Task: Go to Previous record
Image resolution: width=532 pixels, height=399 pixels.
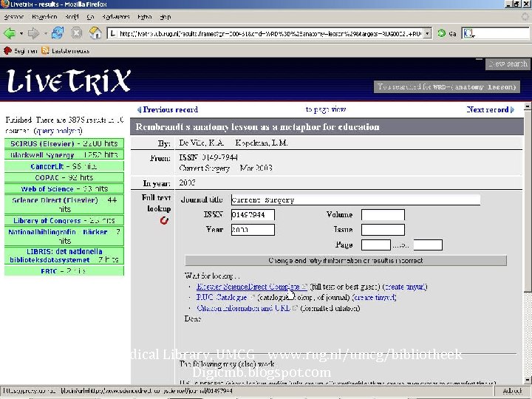Action: 168,109
